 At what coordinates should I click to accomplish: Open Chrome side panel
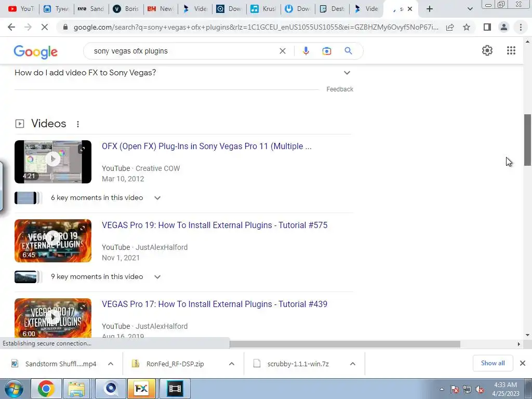click(487, 27)
